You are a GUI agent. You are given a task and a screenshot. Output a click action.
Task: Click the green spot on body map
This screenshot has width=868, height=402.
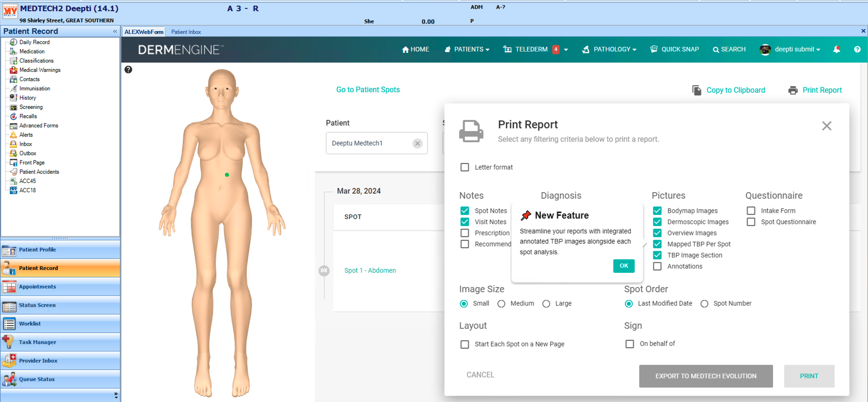click(227, 175)
